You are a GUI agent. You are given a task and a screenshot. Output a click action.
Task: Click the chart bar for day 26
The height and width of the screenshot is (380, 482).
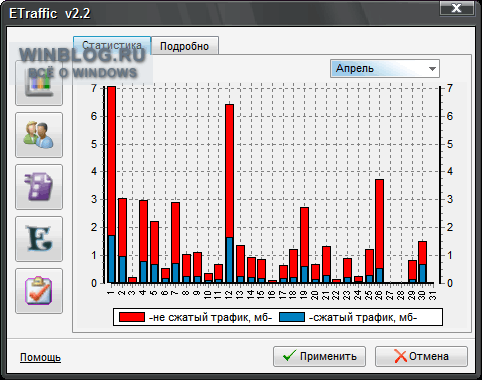click(379, 231)
